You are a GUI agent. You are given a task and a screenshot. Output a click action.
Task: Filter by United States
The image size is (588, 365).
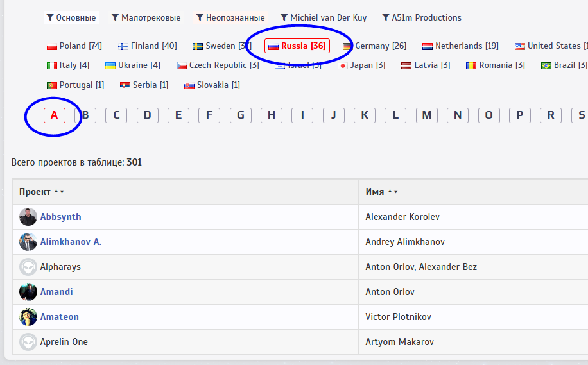coord(551,46)
